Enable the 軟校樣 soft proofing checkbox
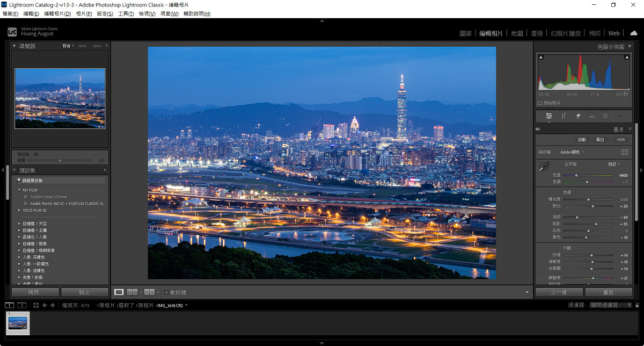The image size is (644, 346). tap(166, 292)
